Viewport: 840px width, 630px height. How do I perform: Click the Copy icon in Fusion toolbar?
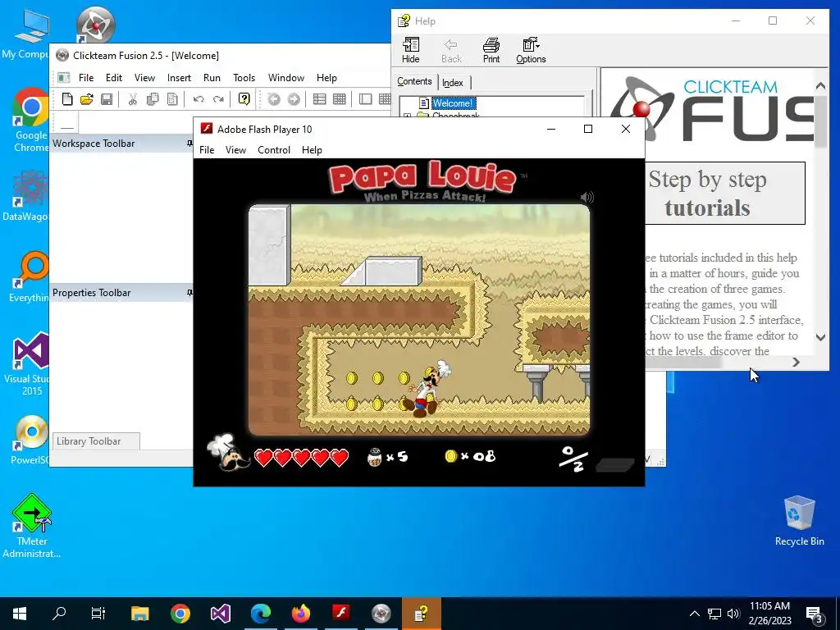tap(153, 99)
